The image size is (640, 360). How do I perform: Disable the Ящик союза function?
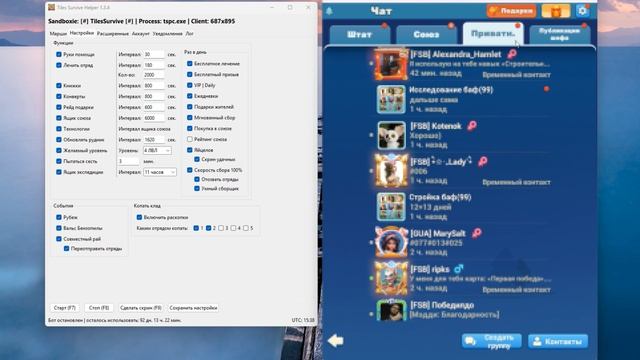click(x=59, y=118)
